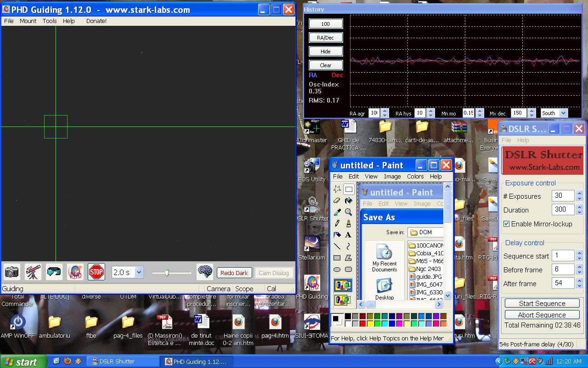
Task: Click the PHD guide target icon
Action: click(75, 272)
